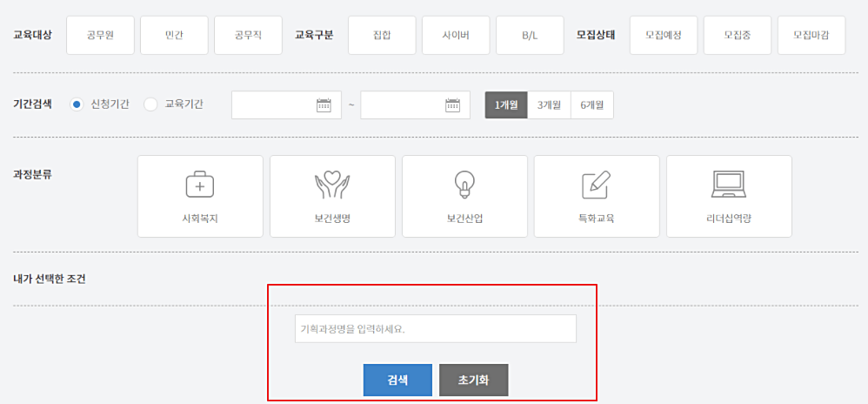Click the gray 초기화 reset button

pyautogui.click(x=473, y=380)
